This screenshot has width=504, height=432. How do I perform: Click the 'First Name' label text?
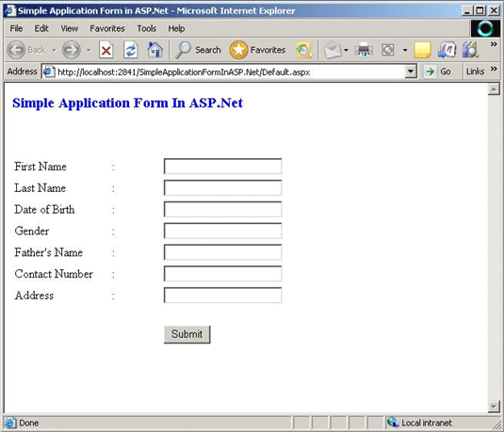point(41,167)
